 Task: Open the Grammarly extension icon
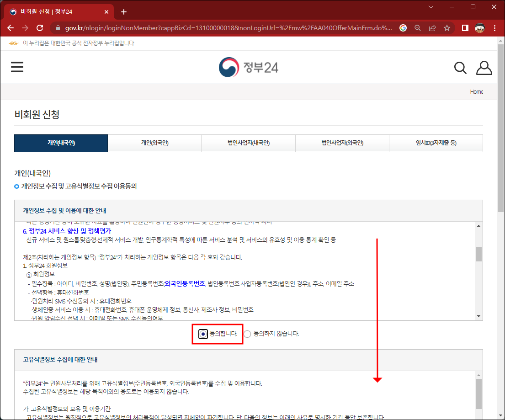click(x=403, y=28)
